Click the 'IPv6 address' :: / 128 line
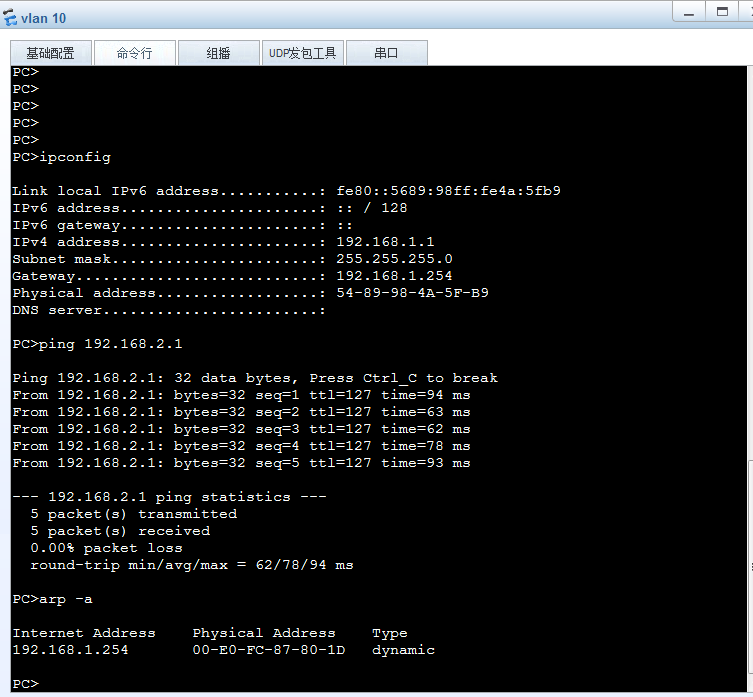Viewport: 753px width, 697px height. 210,208
